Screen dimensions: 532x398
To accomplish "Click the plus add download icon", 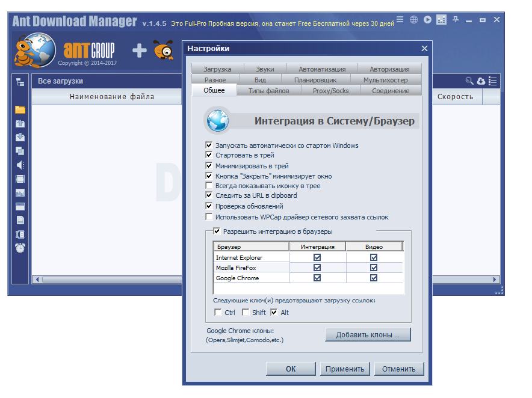I will tap(140, 51).
